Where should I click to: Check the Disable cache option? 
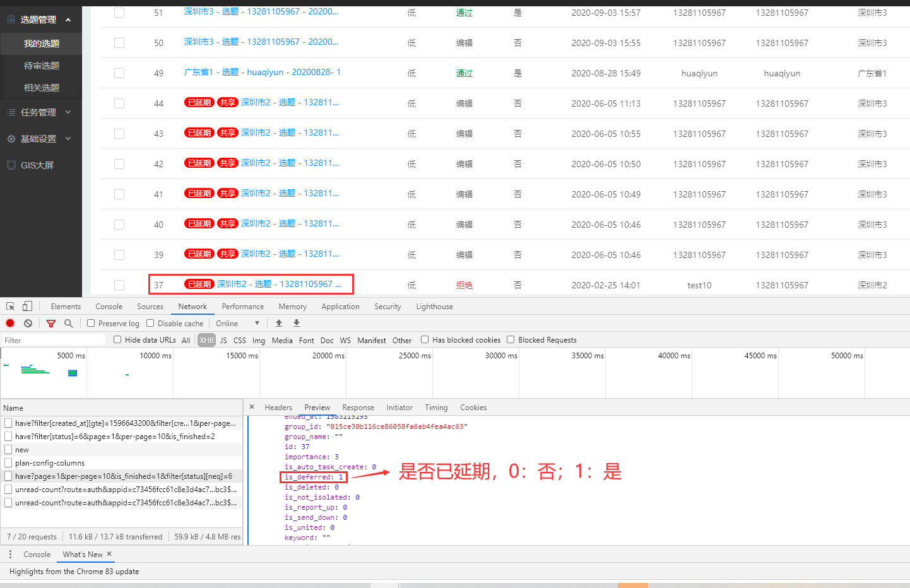click(x=150, y=323)
